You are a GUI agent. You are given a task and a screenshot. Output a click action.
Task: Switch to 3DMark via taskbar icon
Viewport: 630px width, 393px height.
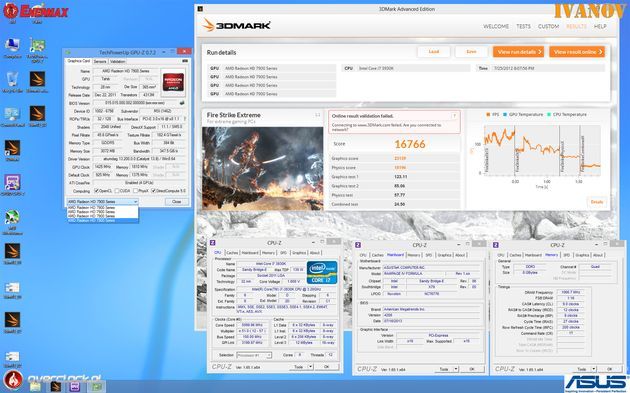pyautogui.click(x=55, y=387)
